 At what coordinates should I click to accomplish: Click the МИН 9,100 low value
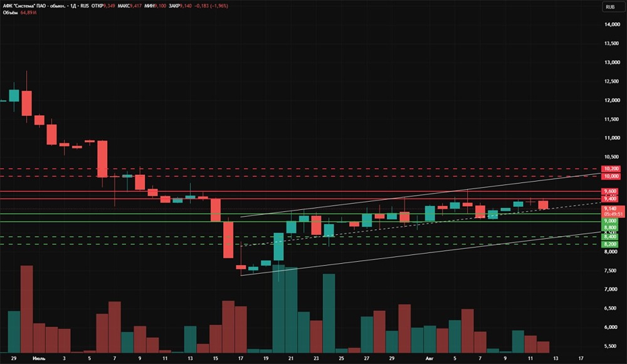click(x=155, y=6)
